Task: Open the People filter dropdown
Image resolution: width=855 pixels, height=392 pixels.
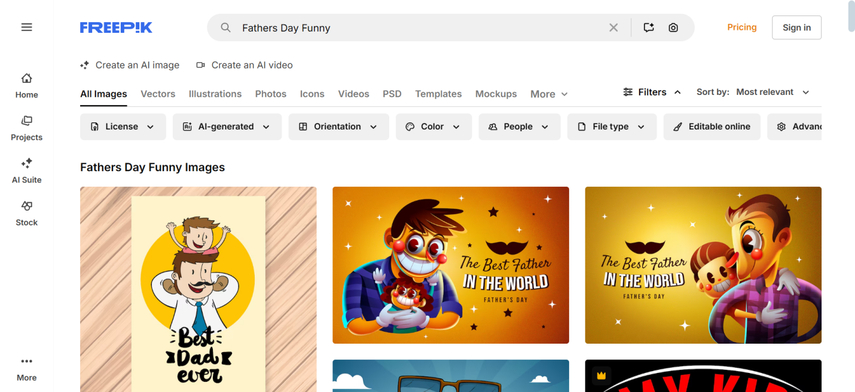Action: pyautogui.click(x=519, y=126)
